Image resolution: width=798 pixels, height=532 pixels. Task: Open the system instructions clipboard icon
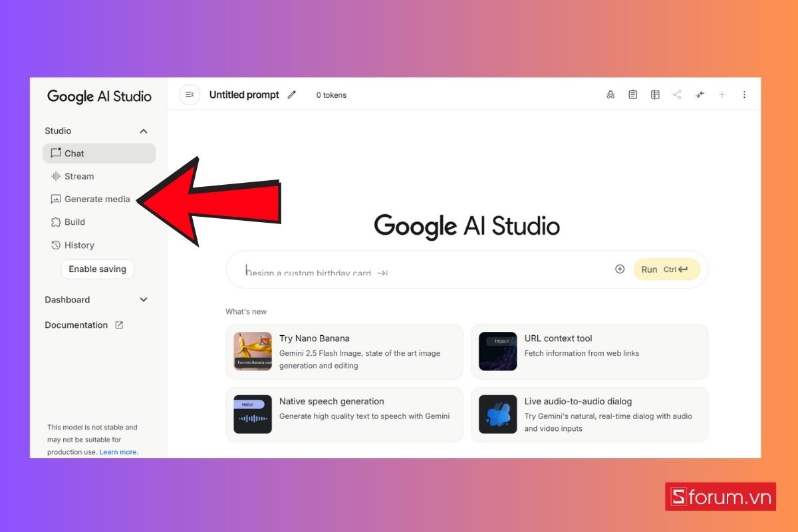click(632, 94)
